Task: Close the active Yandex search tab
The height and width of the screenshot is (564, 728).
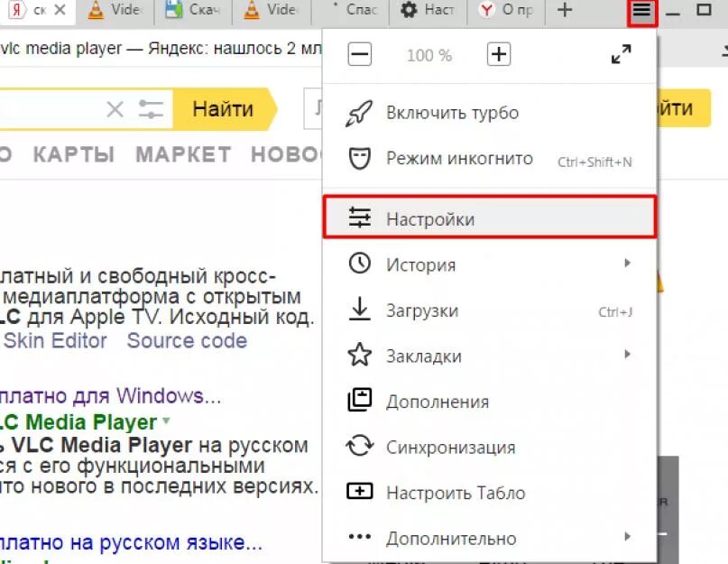Action: coord(60,10)
